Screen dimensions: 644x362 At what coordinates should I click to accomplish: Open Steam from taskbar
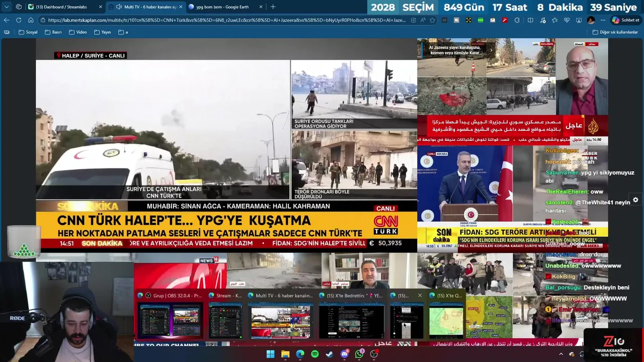(330, 354)
